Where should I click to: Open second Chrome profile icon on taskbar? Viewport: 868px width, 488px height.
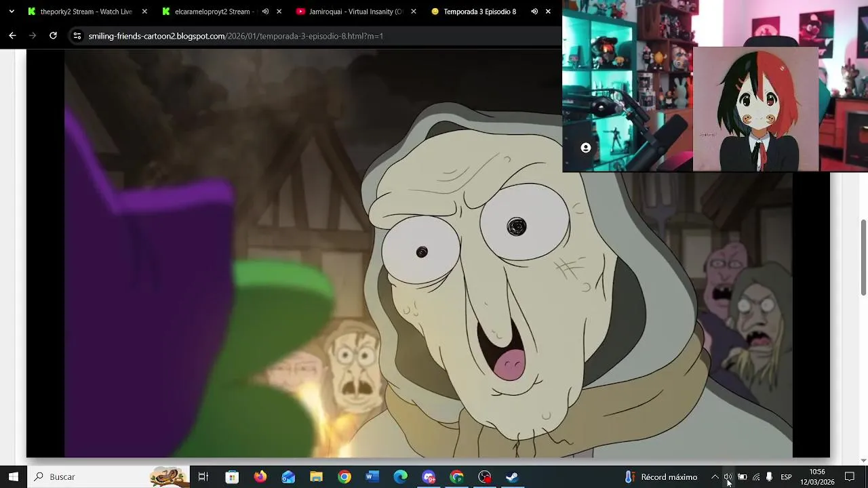coord(456,477)
